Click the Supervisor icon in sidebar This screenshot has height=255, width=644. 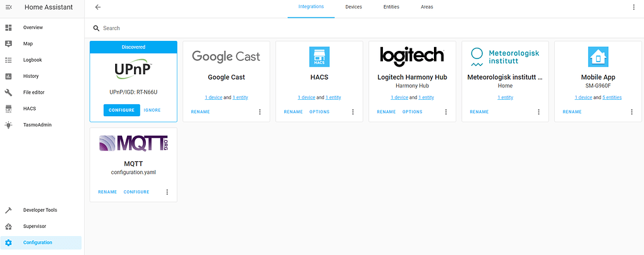point(8,226)
